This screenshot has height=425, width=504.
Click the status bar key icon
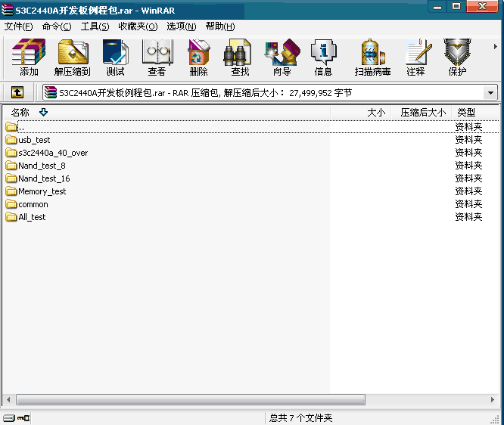23,418
